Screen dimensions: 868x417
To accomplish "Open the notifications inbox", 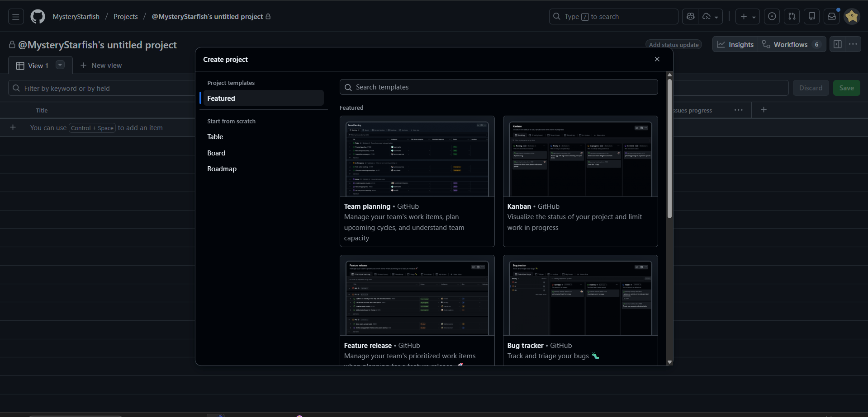I will (832, 17).
